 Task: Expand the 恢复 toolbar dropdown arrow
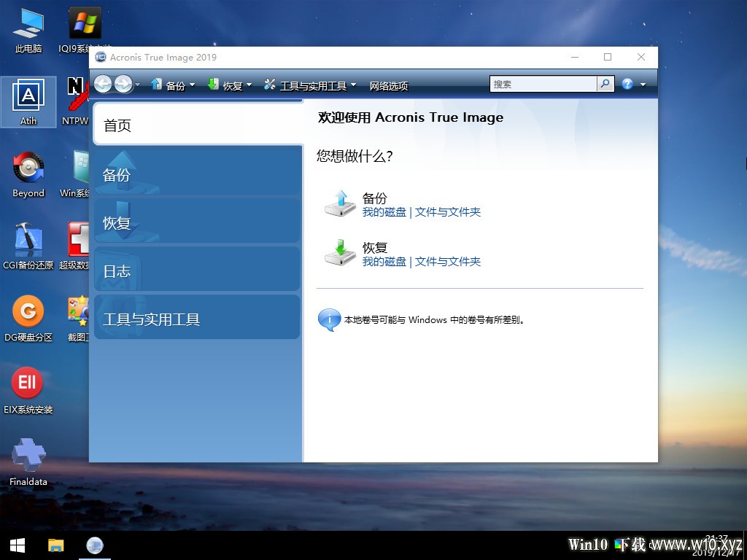249,85
